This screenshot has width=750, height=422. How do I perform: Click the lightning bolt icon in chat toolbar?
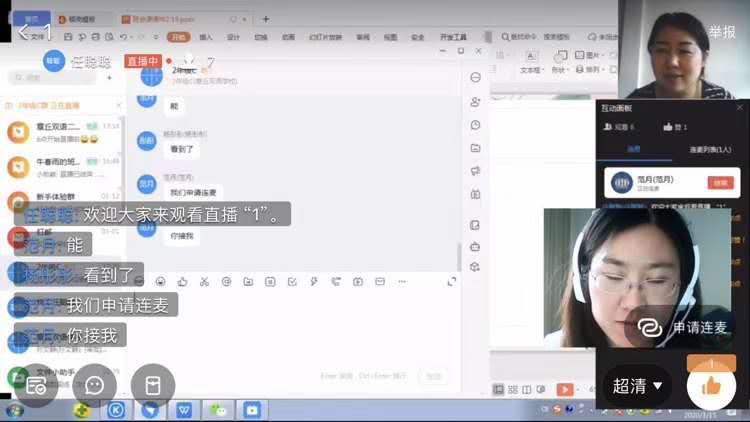tap(314, 282)
